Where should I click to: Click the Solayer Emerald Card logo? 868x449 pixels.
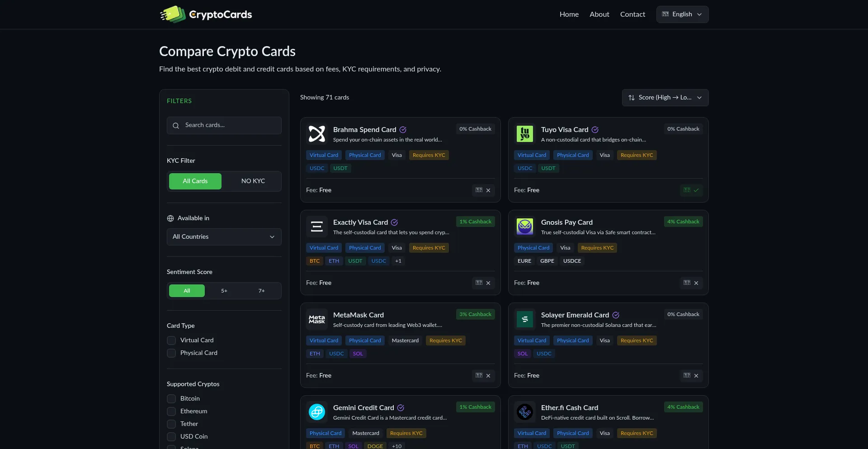(x=525, y=319)
